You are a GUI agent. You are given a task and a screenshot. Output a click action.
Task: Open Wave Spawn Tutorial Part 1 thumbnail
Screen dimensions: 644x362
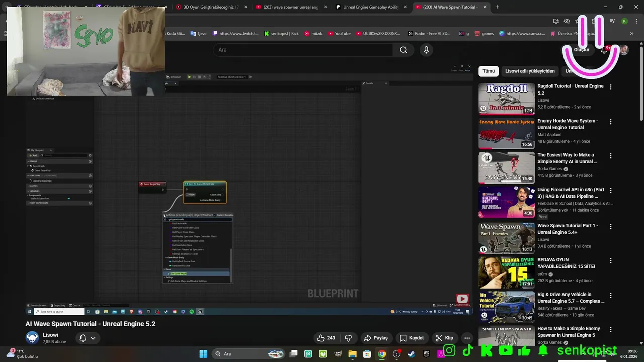(507, 238)
